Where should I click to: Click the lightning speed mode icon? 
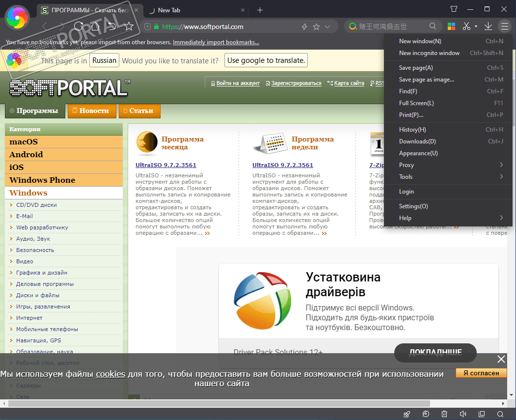(x=304, y=27)
